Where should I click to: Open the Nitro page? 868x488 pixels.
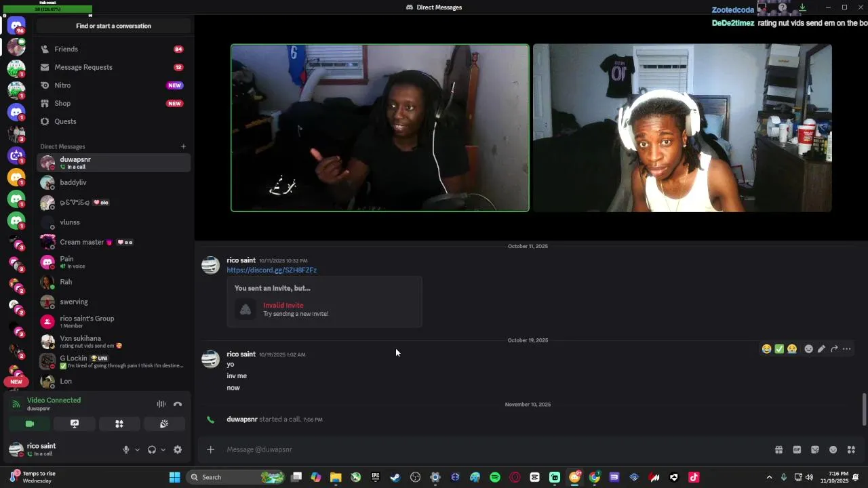[113, 85]
